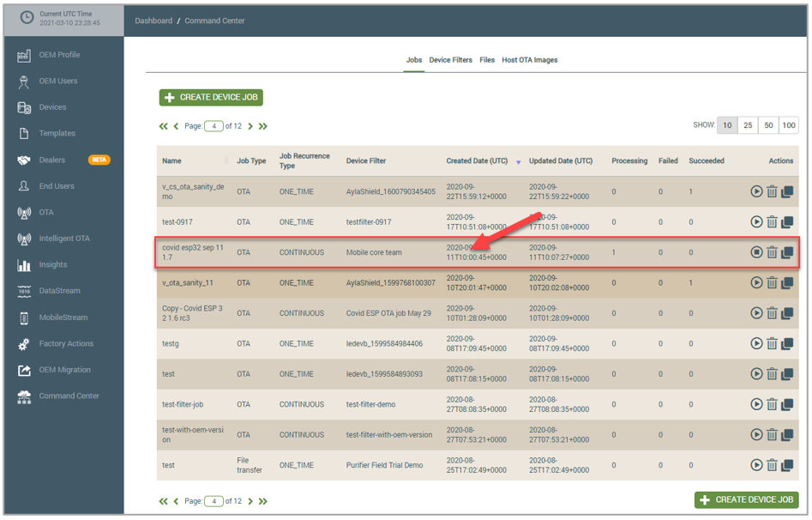Open Insights charts section
The height and width of the screenshot is (520, 812).
click(53, 264)
